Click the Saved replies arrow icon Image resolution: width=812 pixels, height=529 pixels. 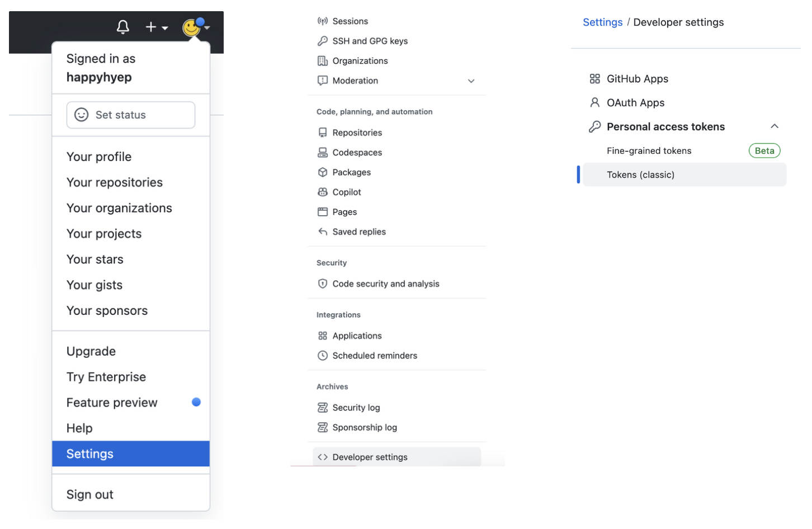(323, 232)
